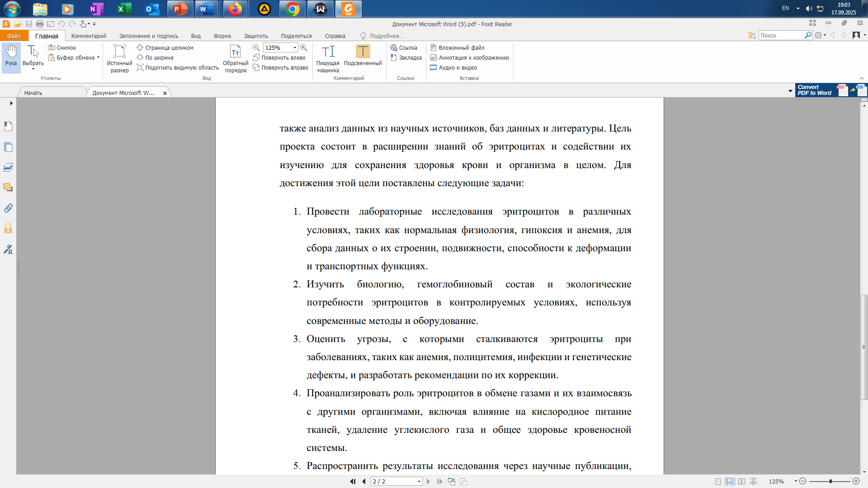Image resolution: width=868 pixels, height=488 pixels.
Task: Open the Файл menu
Action: 14,36
